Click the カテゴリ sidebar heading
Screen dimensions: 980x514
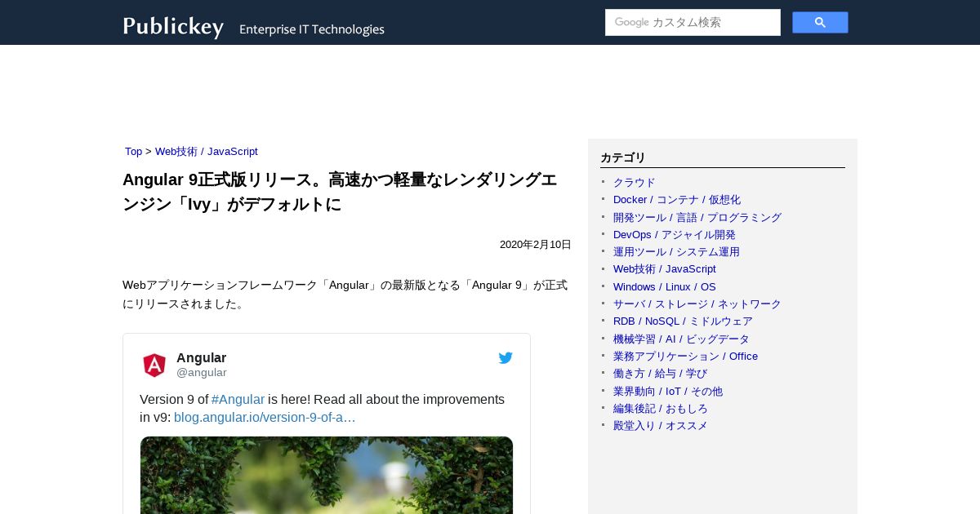pyautogui.click(x=623, y=158)
